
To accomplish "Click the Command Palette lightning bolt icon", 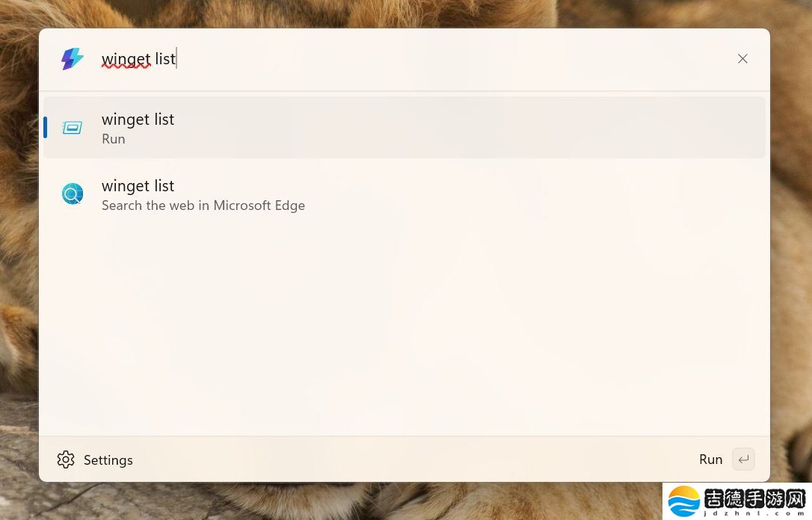I will point(73,59).
